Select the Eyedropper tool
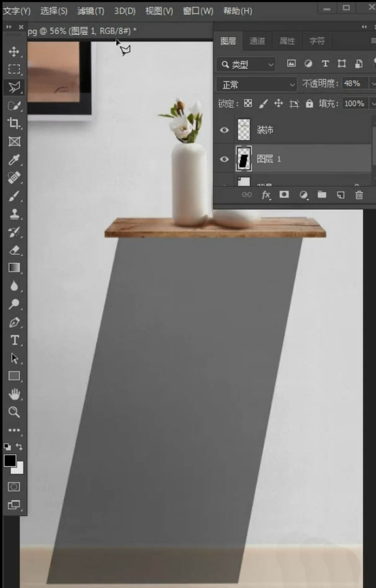This screenshot has height=588, width=376. click(14, 160)
